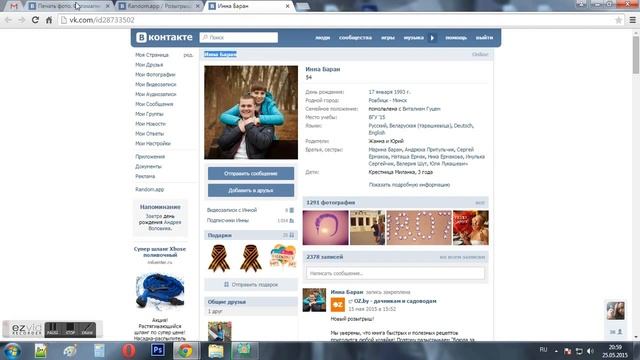Click the large profile photo
Viewport: 640px width, 360px height.
[251, 112]
